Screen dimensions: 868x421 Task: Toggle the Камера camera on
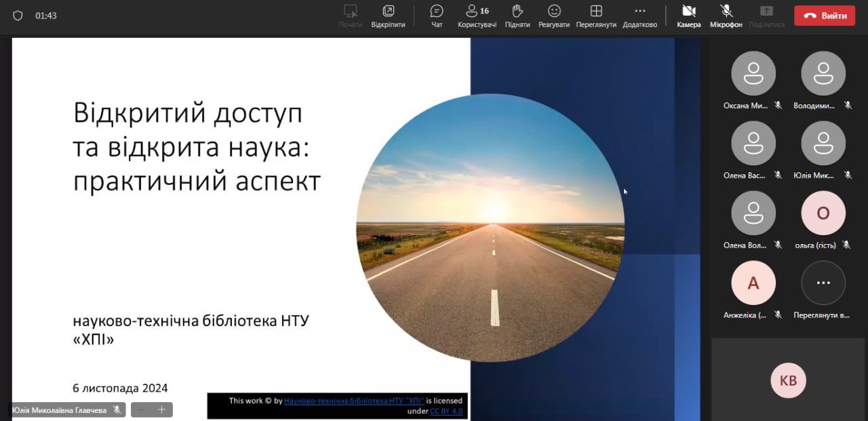click(x=688, y=16)
